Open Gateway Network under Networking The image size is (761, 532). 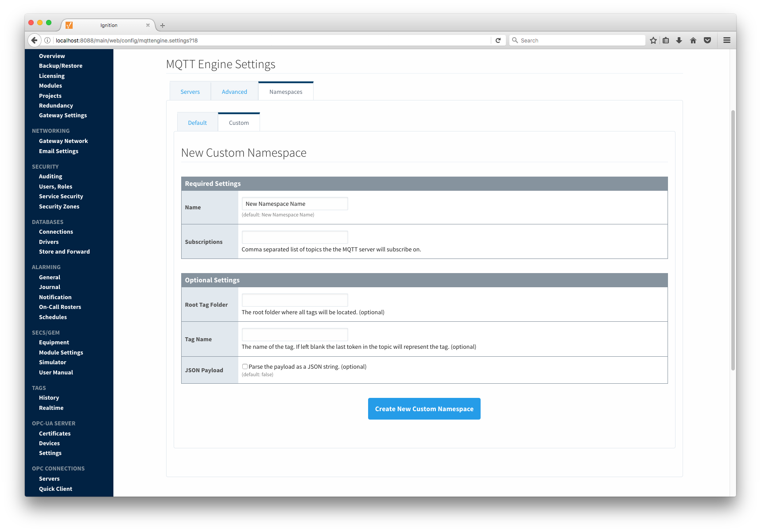click(x=63, y=141)
